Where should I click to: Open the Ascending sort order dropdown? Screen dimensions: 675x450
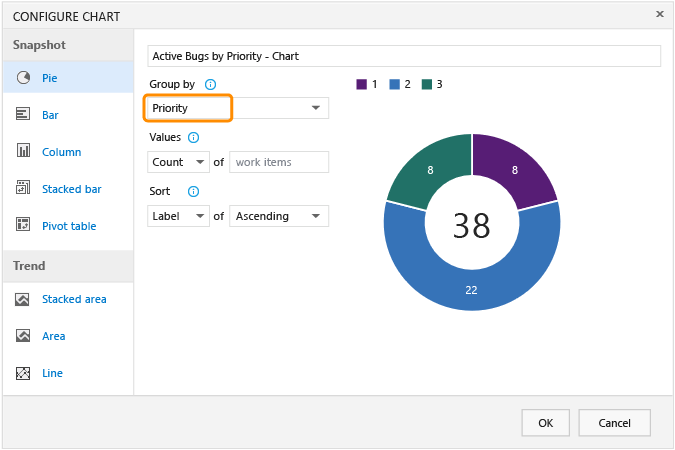279,216
